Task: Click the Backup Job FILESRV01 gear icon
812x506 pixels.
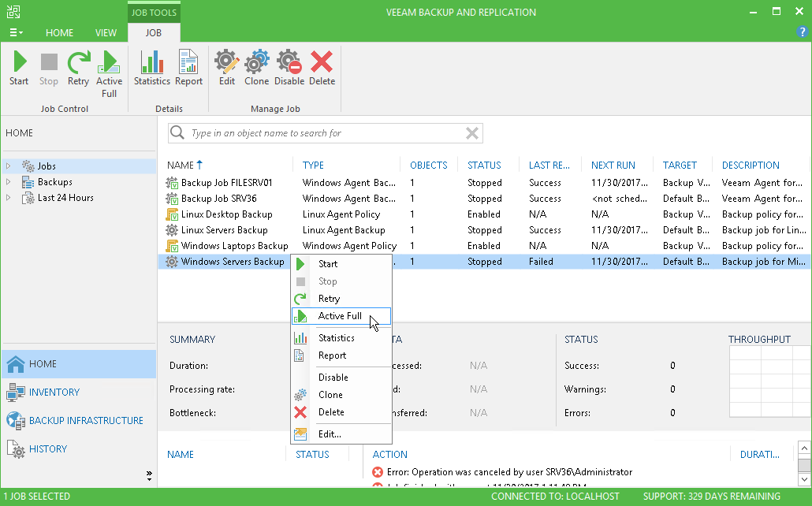Action: tap(171, 183)
